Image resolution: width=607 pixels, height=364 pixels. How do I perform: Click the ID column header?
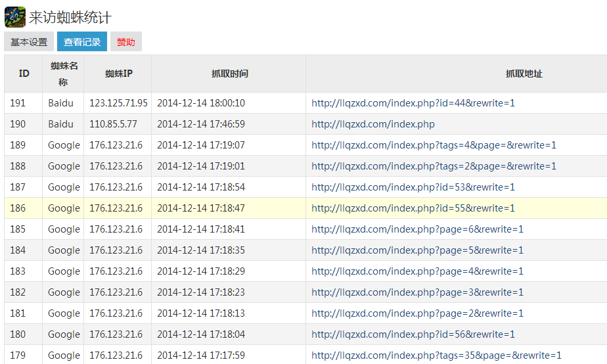click(24, 74)
